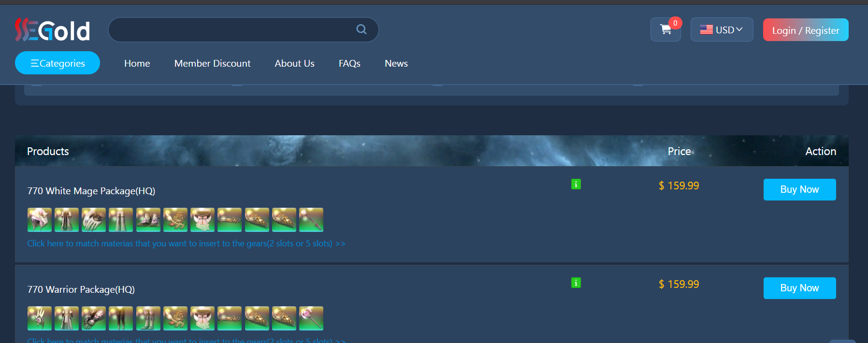Click the Login / Register button
868x343 pixels.
tap(806, 30)
